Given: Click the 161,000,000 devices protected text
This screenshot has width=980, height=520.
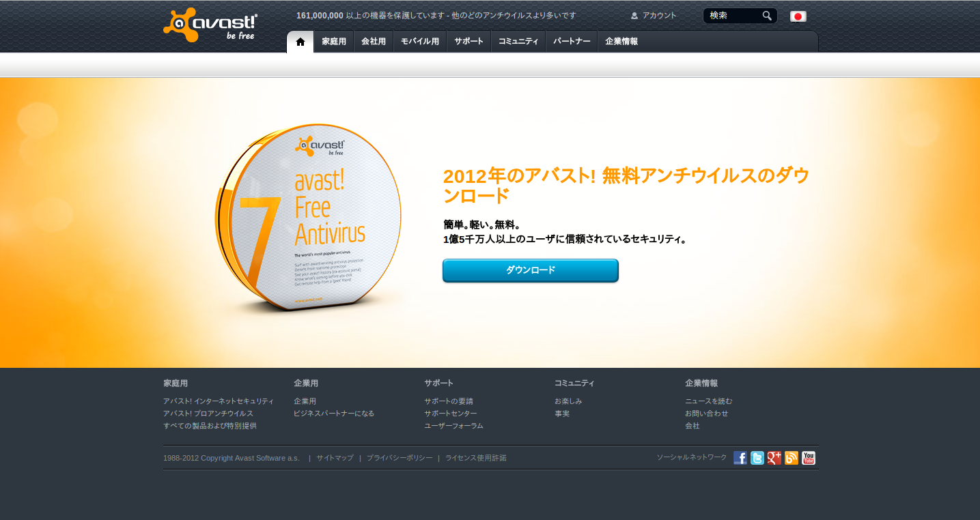Looking at the screenshot, I should tap(436, 16).
